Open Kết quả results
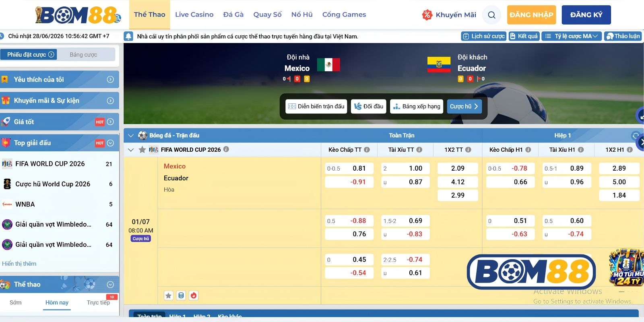644x322 pixels. (524, 36)
